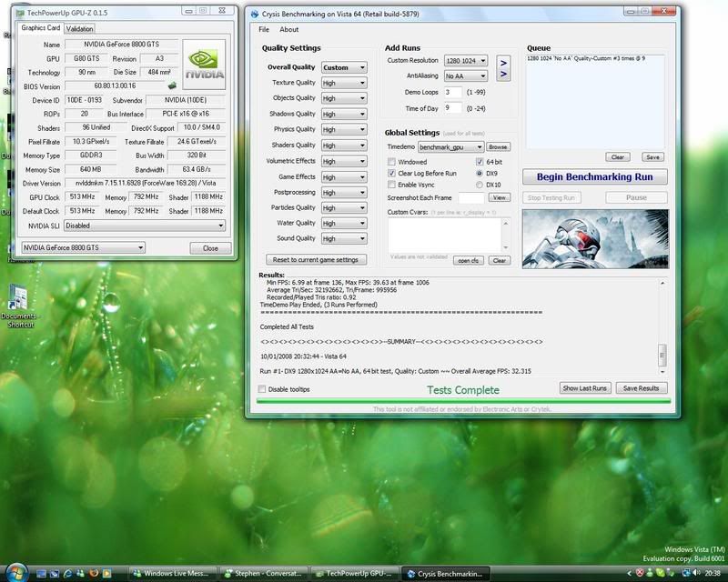This screenshot has height=582, width=728.
Task: Launch Internet Explorer from quick launch
Action: click(x=67, y=574)
